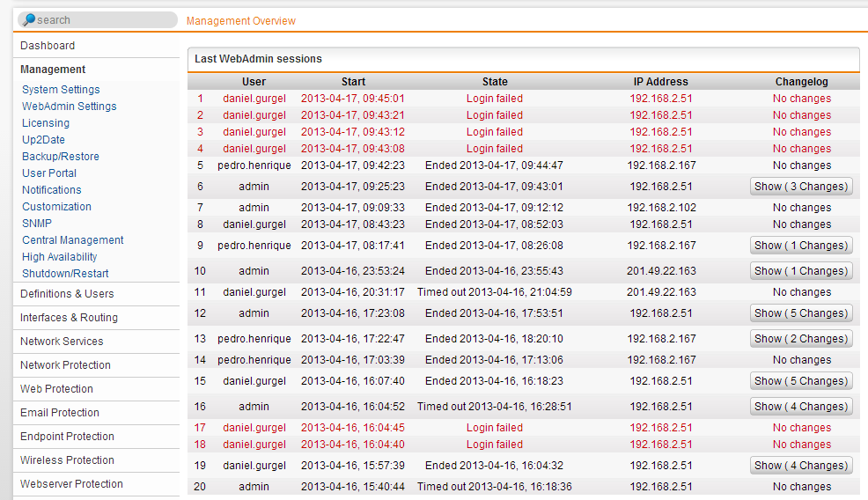Open SNMP settings

click(37, 223)
